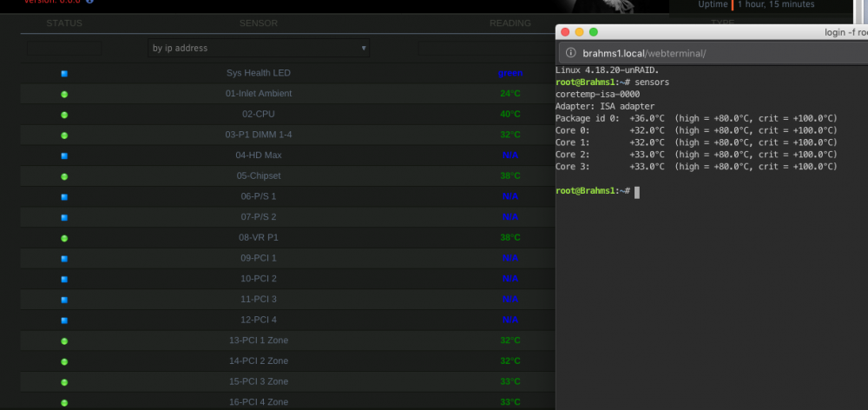Click green status dot for 01-Inlet Ambient
The height and width of the screenshot is (410, 868).
64,94
